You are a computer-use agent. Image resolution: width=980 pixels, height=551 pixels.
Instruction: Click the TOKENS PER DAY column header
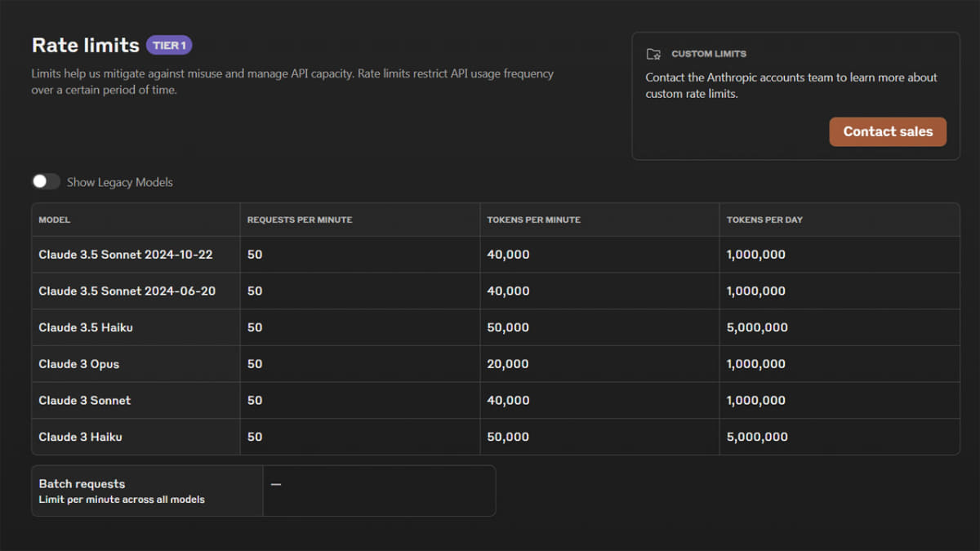764,220
